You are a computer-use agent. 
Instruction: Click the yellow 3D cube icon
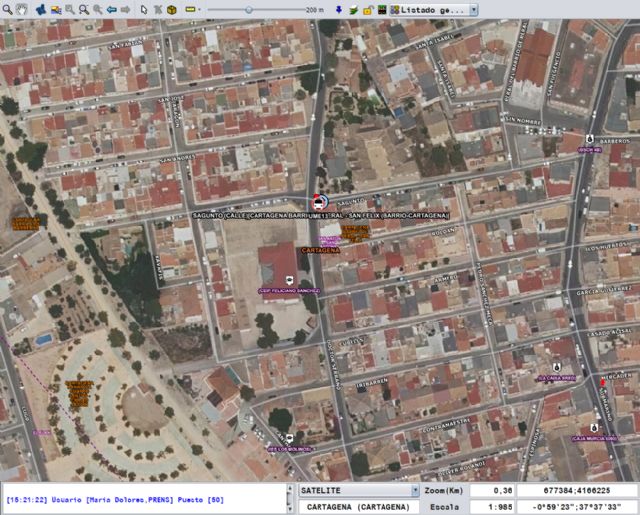pyautogui.click(x=171, y=9)
